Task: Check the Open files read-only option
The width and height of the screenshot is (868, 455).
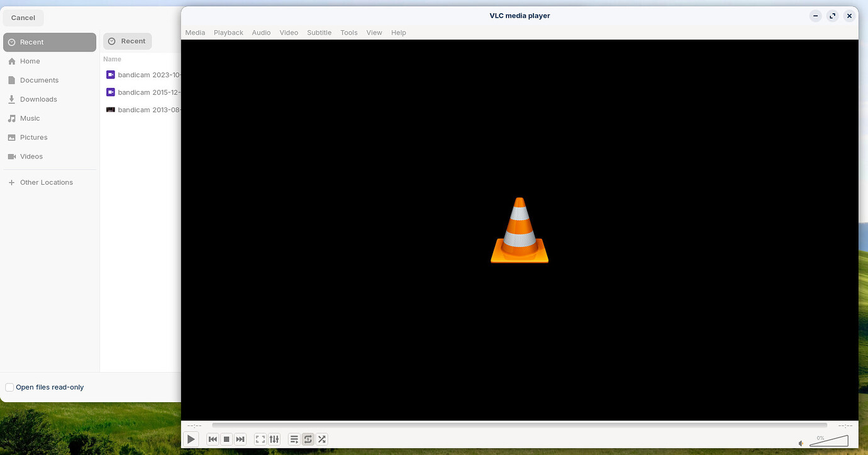Action: [9, 387]
